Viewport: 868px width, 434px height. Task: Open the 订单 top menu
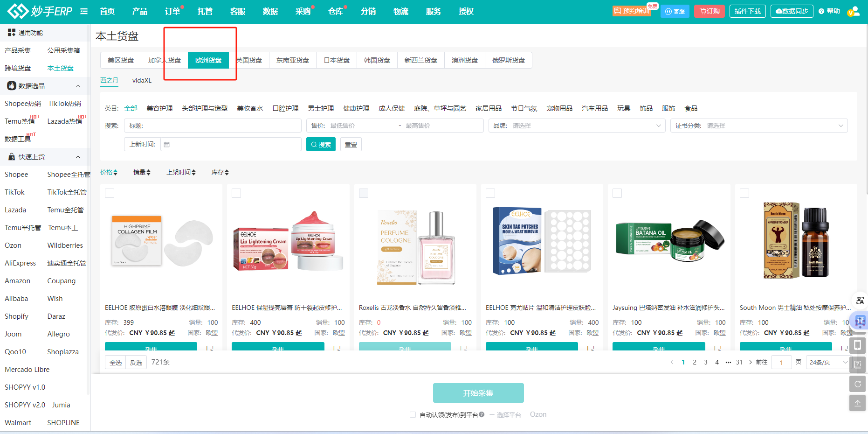pos(172,11)
